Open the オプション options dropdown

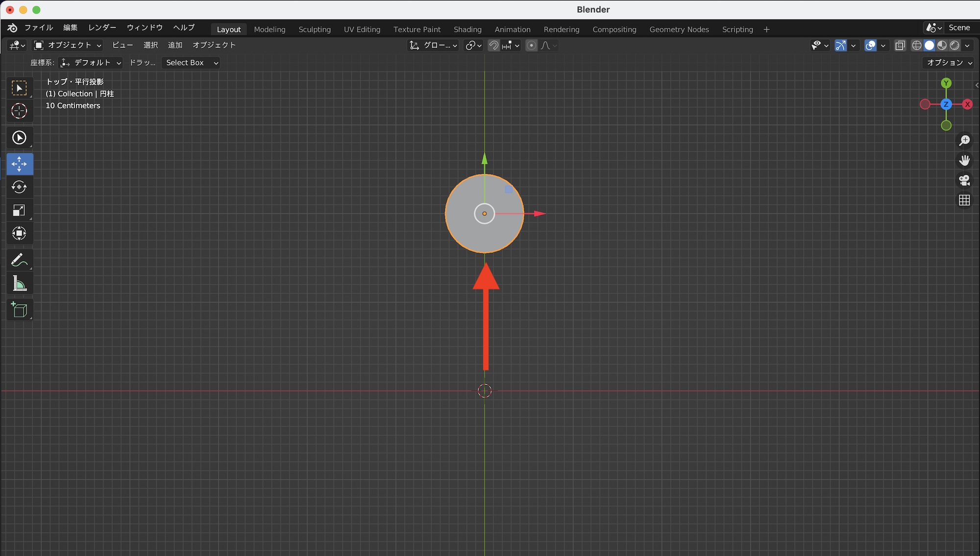[949, 63]
